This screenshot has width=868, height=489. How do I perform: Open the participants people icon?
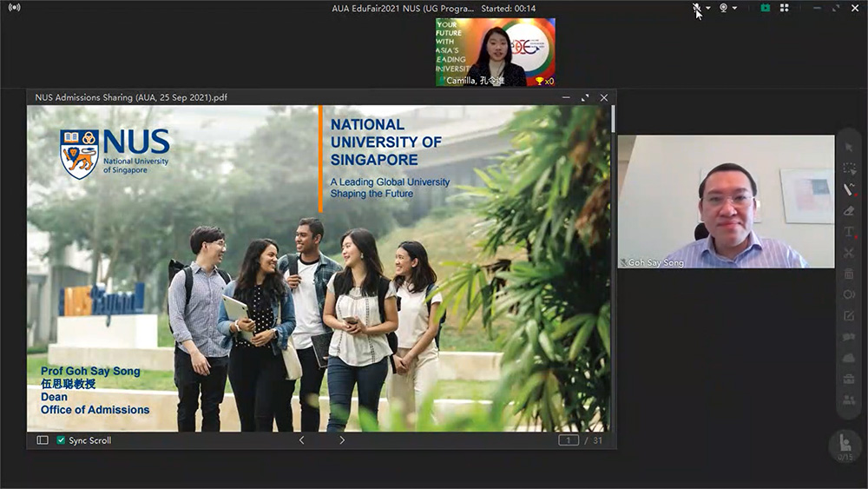(x=849, y=400)
